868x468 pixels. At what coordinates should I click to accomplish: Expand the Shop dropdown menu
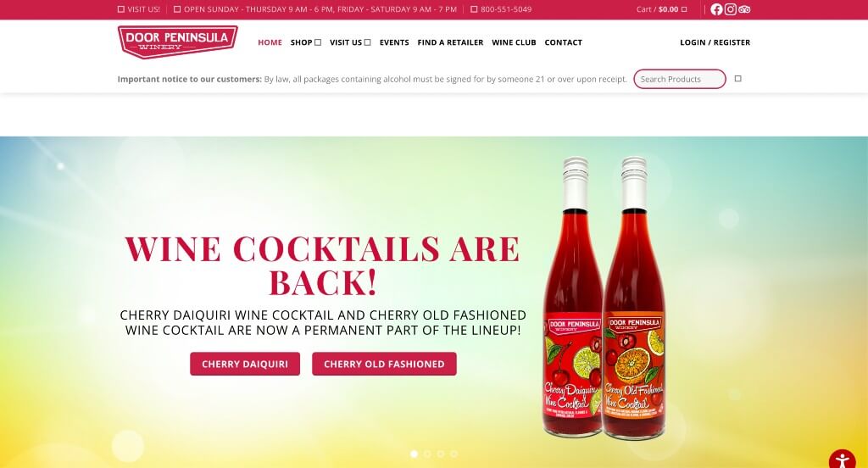tap(305, 42)
